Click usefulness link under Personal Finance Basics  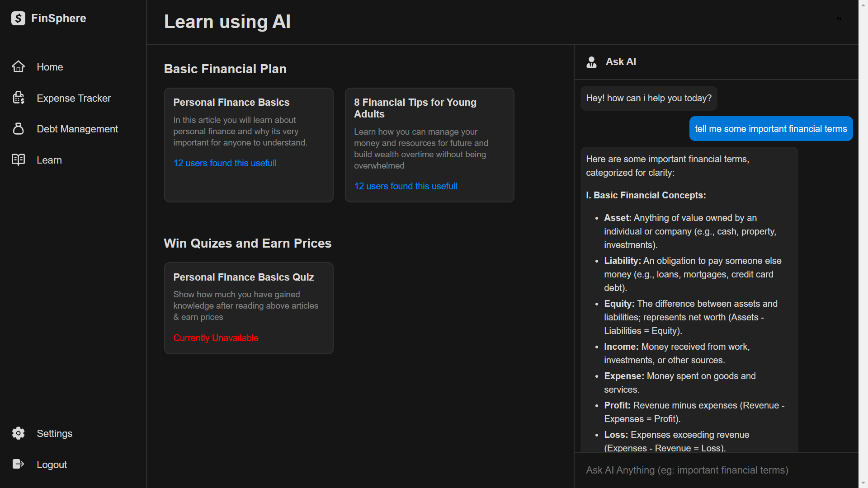point(225,163)
